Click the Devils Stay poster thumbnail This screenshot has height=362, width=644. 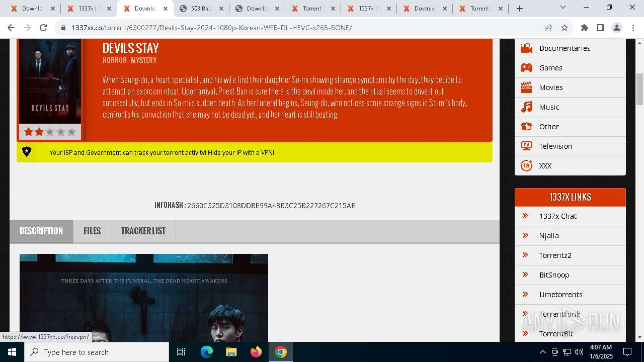tap(50, 81)
